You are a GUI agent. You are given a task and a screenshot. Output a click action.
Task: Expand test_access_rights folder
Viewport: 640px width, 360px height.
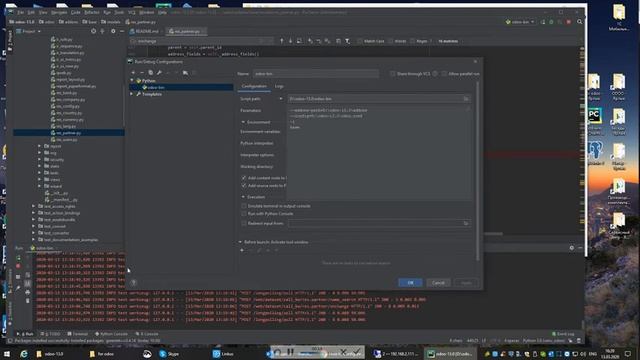[x=34, y=206]
